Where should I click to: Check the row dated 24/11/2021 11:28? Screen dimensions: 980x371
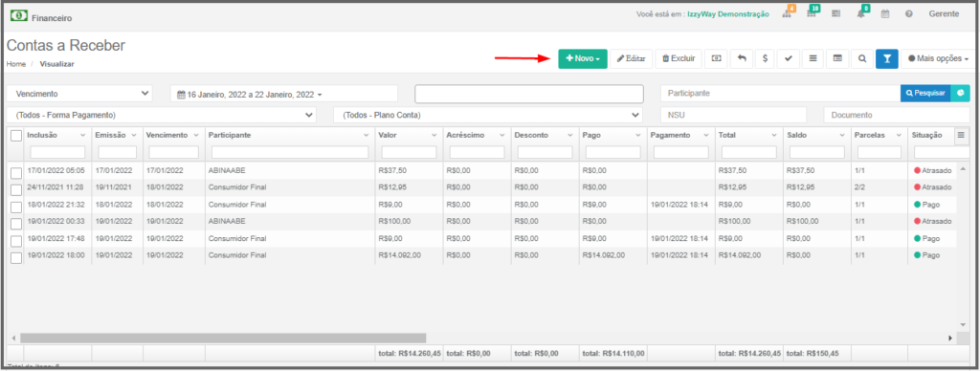coord(15,190)
